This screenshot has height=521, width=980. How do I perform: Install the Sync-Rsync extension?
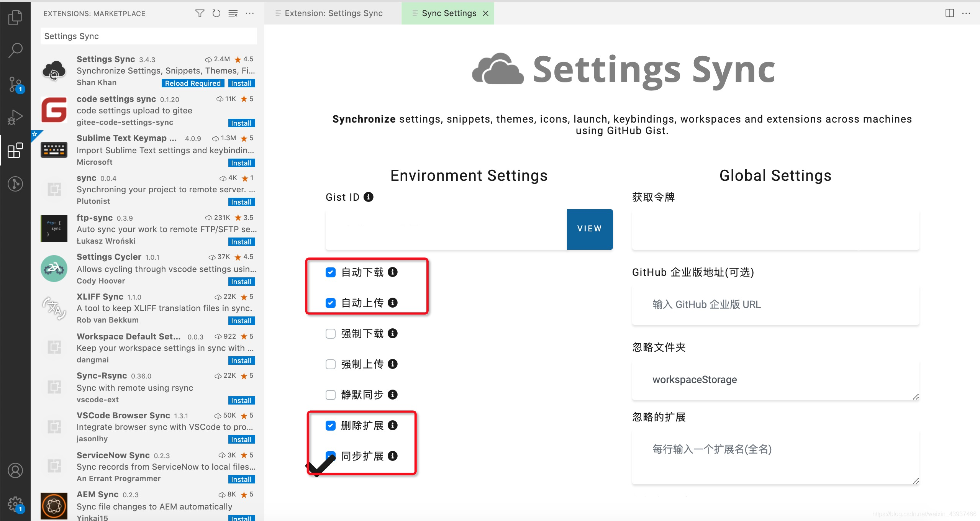pyautogui.click(x=241, y=400)
